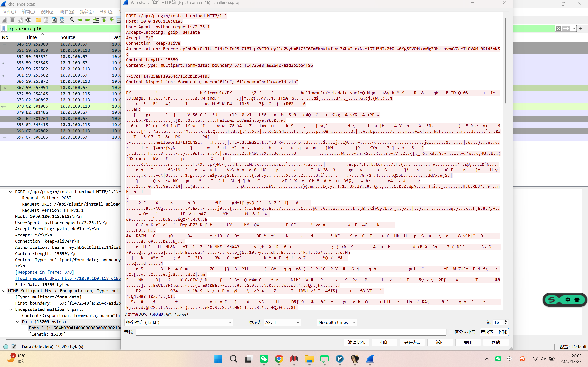Click the open capture file folder icon
The height and width of the screenshot is (367, 588).
point(38,20)
